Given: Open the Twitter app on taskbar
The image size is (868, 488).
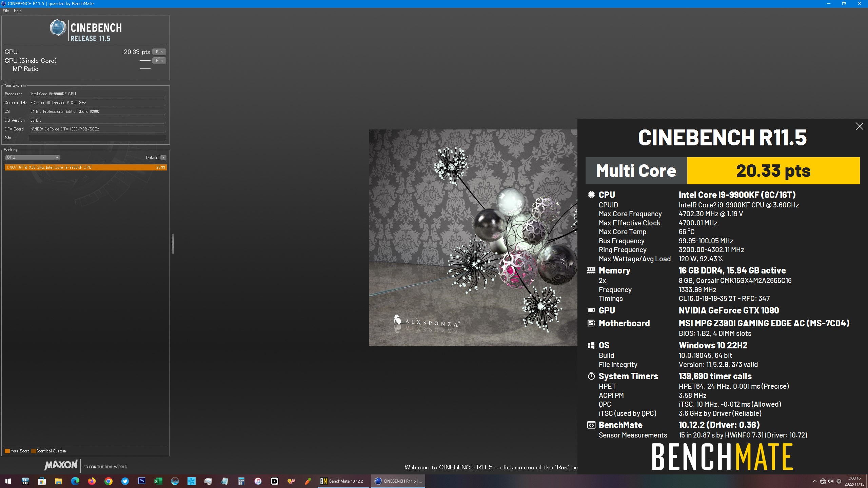Looking at the screenshot, I should (x=125, y=481).
